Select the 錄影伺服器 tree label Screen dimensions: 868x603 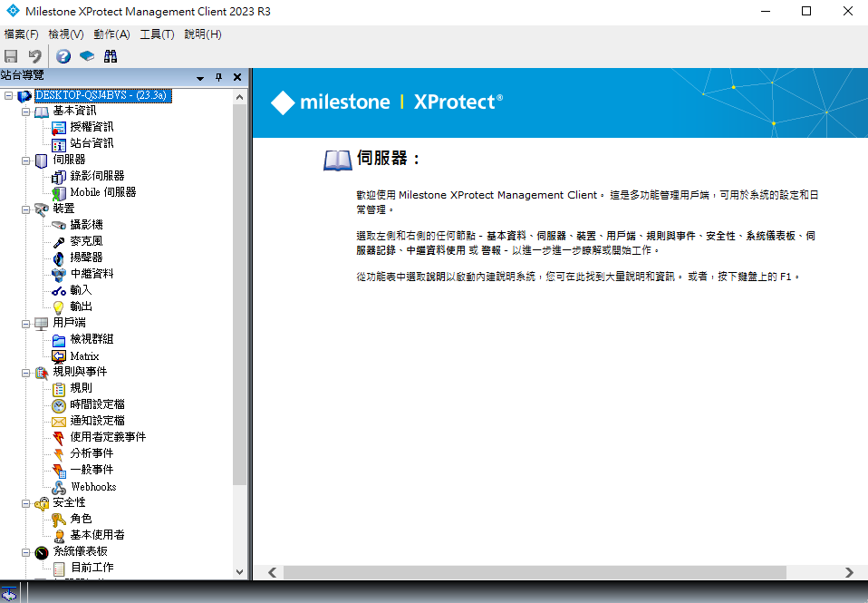(97, 176)
